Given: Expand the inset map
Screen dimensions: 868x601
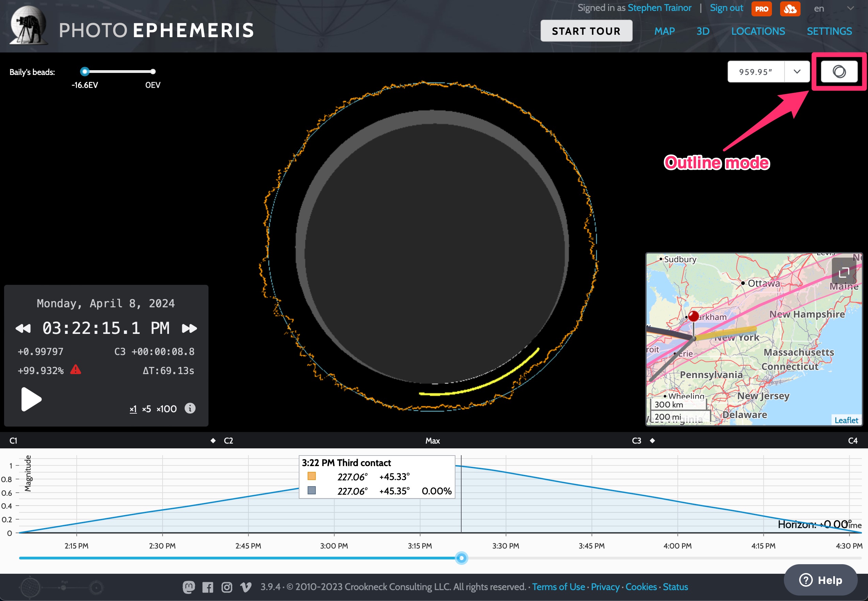Looking at the screenshot, I should [x=844, y=272].
